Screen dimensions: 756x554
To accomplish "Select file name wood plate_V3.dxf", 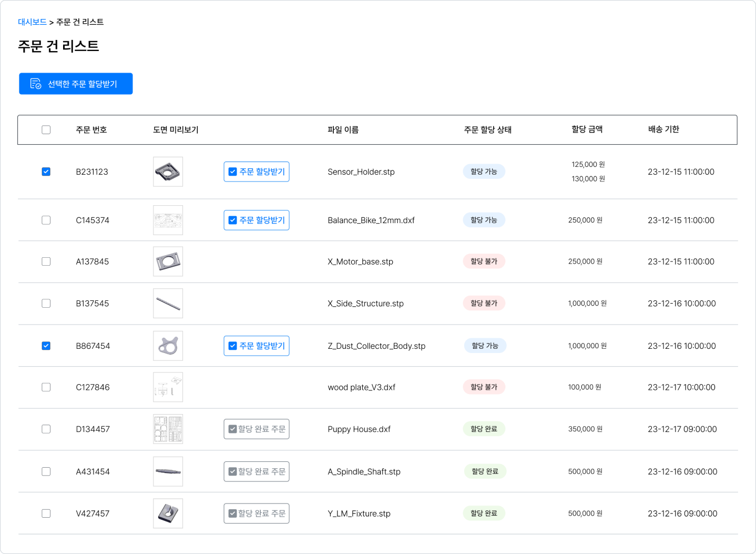I will (x=362, y=387).
